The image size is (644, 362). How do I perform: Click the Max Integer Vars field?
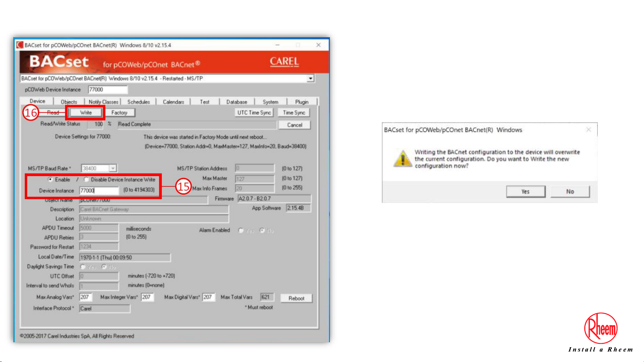(x=147, y=297)
